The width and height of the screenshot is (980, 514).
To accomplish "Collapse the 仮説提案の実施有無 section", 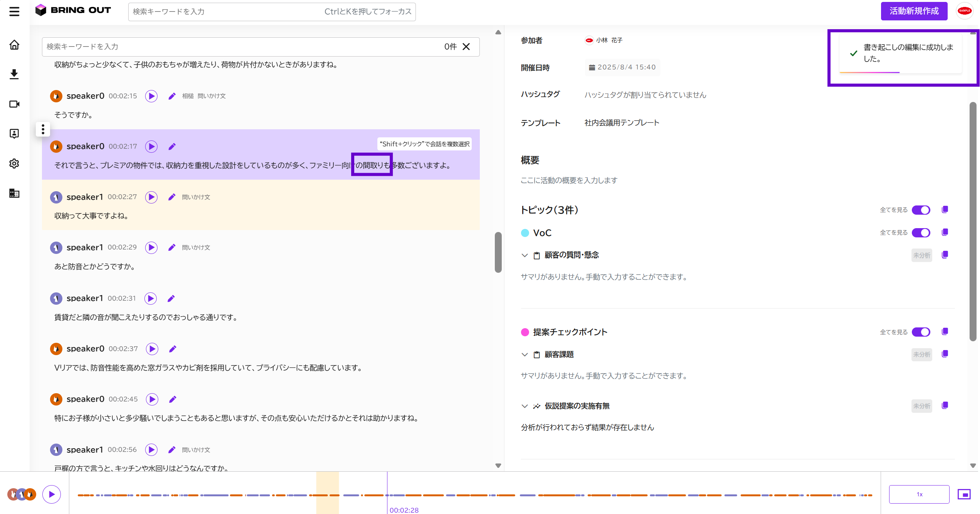I will (524, 406).
